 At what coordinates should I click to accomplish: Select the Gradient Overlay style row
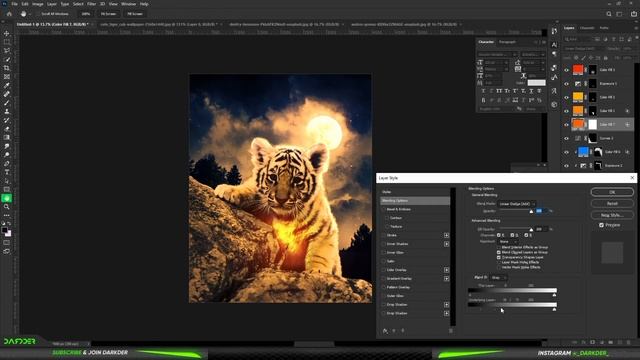point(415,278)
